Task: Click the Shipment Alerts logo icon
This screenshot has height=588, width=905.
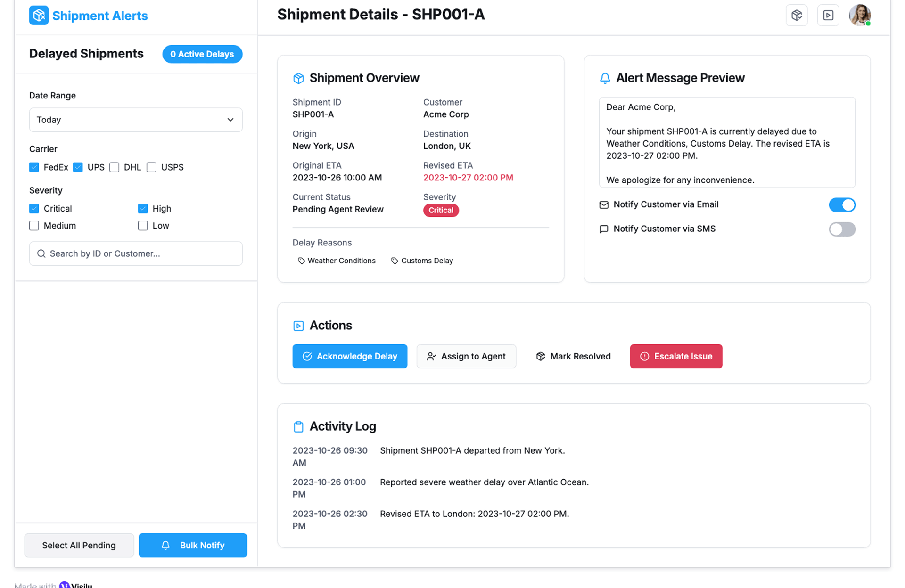Action: tap(39, 16)
